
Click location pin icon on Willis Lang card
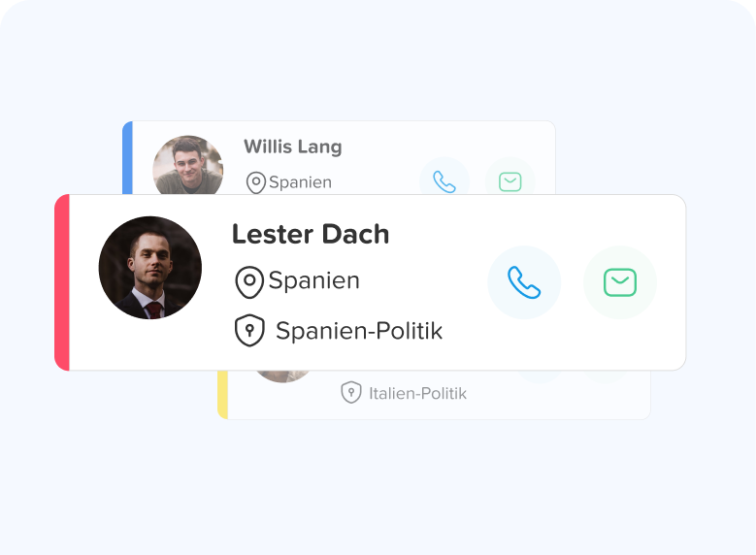tap(256, 182)
